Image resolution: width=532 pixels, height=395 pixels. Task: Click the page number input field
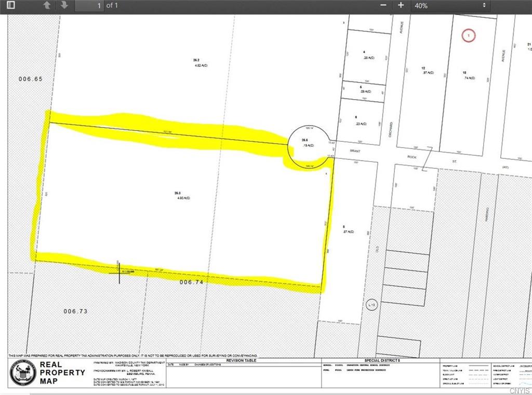89,5
